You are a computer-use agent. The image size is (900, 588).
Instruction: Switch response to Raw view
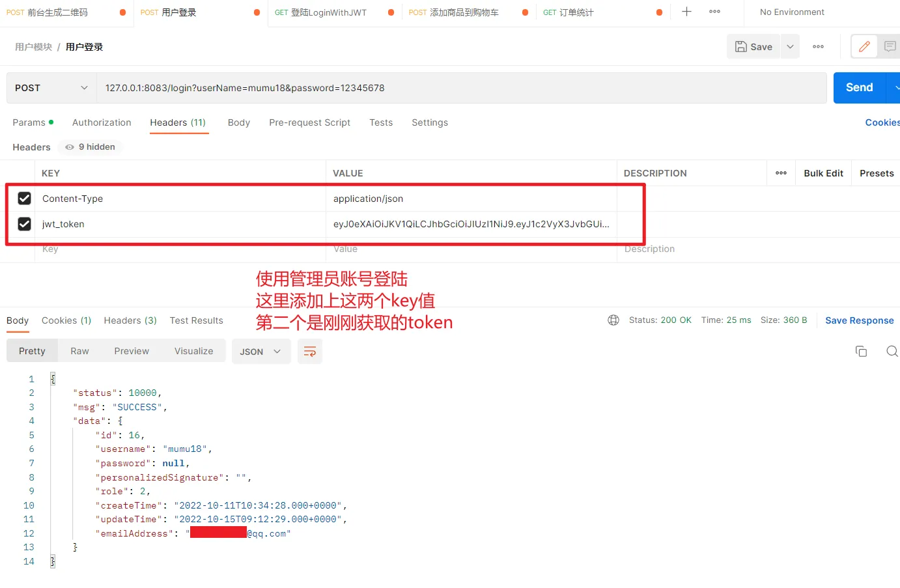[79, 351]
